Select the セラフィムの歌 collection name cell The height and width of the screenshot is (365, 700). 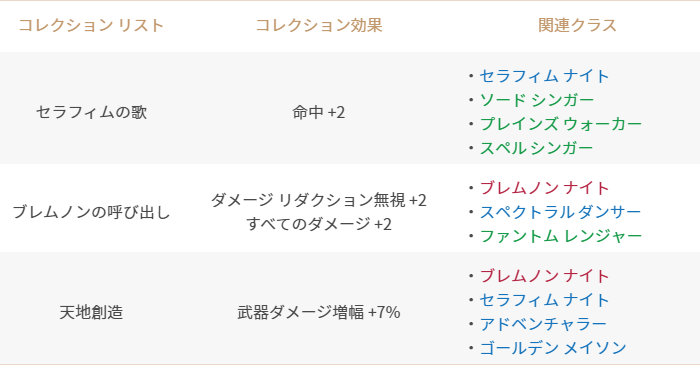click(x=91, y=112)
